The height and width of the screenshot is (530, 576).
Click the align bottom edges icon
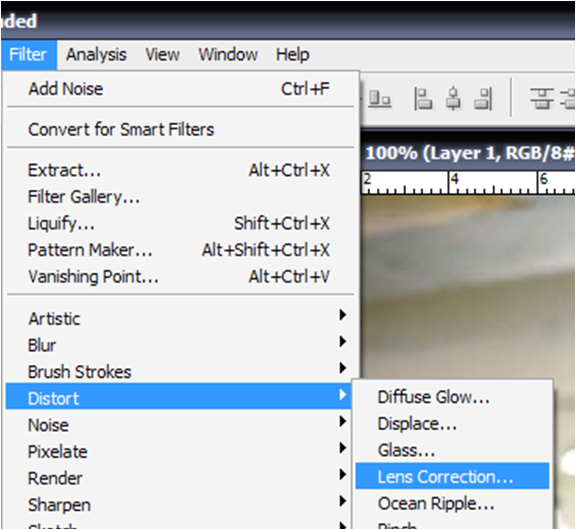(x=379, y=99)
